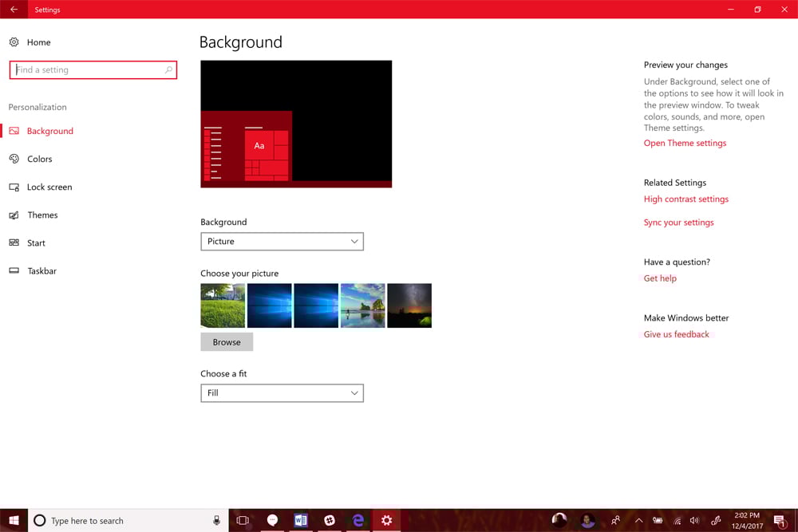Open the Background type dropdown showing Picture
The image size is (798, 532).
tap(282, 241)
